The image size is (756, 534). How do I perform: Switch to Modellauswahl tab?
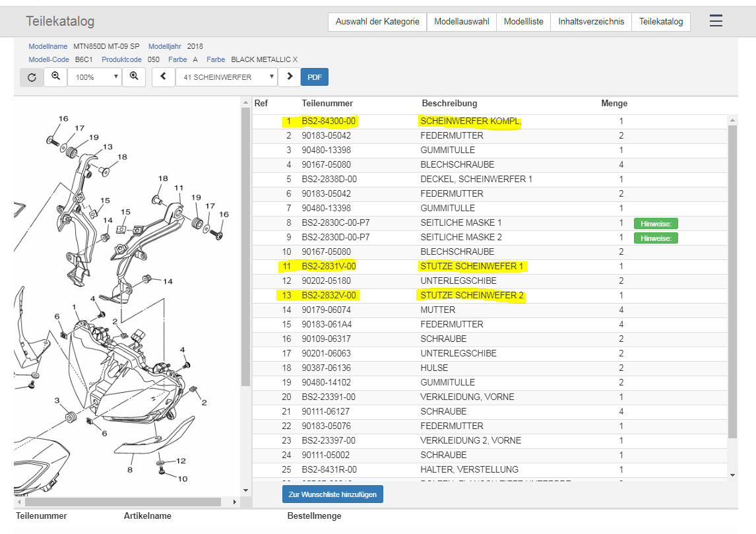(x=461, y=22)
